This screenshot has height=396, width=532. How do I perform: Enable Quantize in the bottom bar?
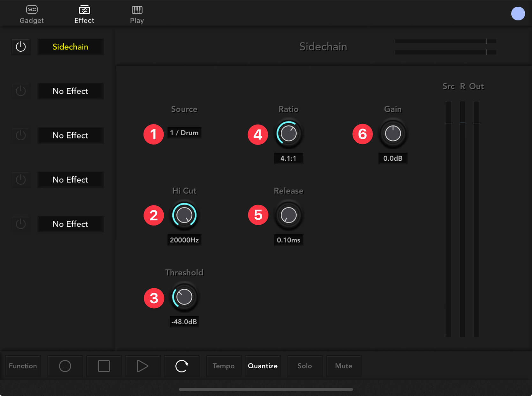262,366
